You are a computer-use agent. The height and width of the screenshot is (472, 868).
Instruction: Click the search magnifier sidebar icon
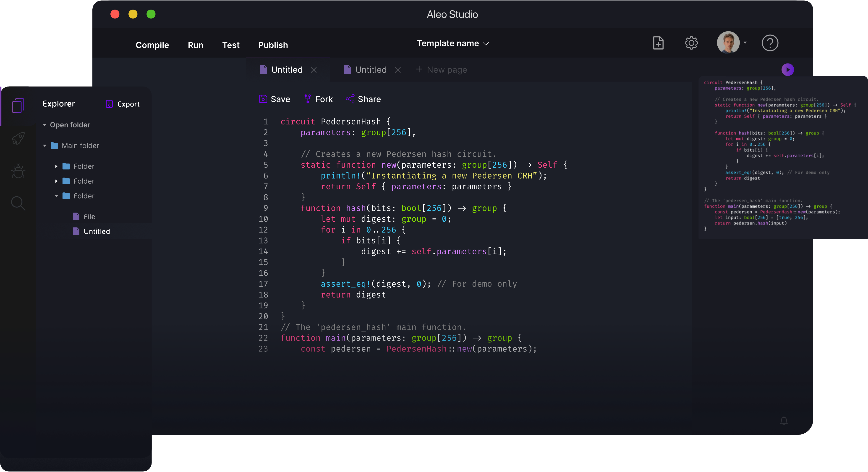tap(18, 203)
